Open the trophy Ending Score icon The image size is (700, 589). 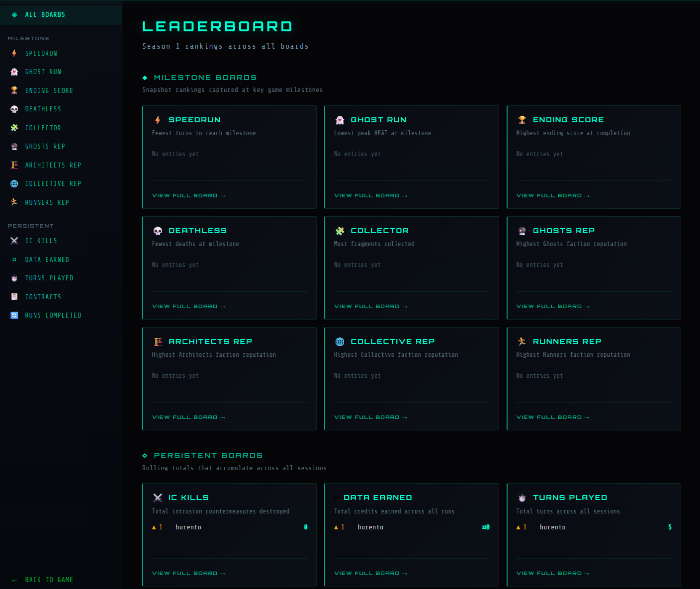14,90
